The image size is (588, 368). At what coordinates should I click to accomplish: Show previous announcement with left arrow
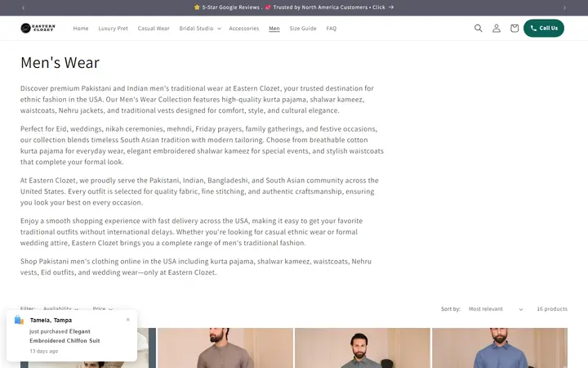23,7
